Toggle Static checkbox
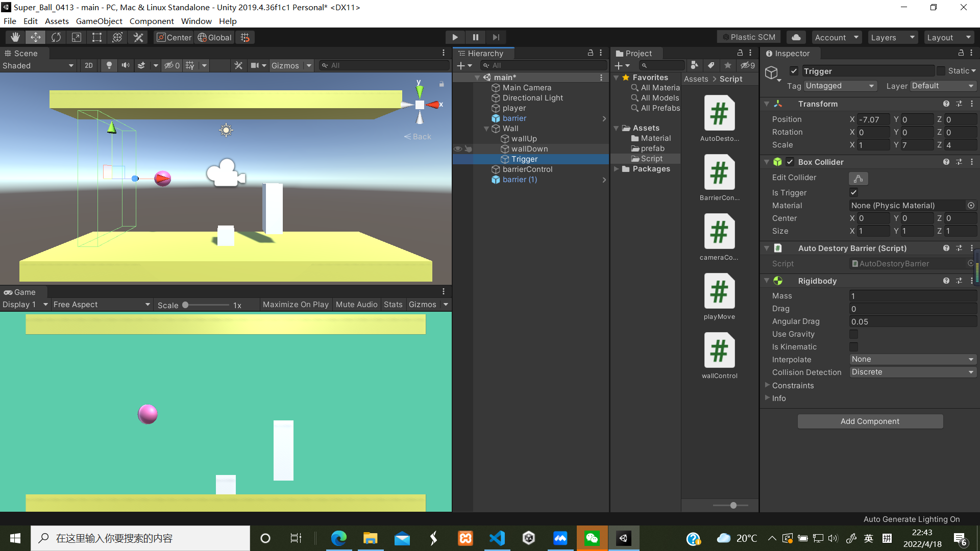The image size is (980, 551). click(941, 71)
